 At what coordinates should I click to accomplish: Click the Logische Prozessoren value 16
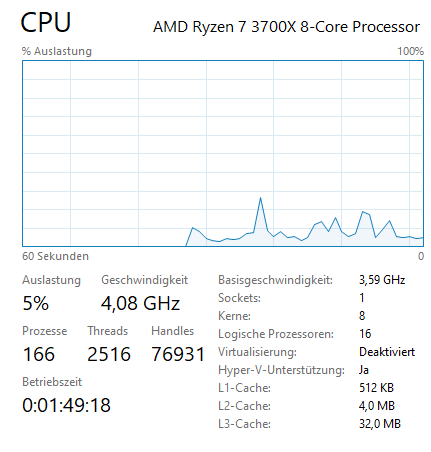[x=365, y=334]
